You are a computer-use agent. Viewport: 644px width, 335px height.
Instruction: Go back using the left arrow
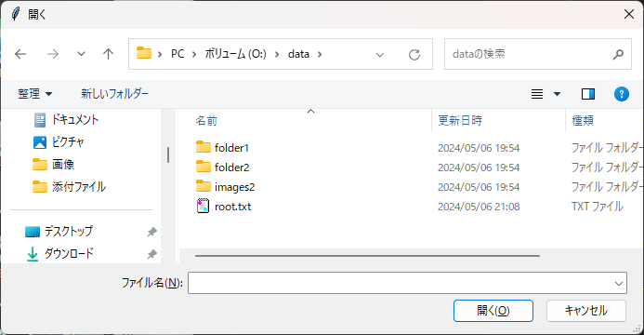(x=20, y=54)
